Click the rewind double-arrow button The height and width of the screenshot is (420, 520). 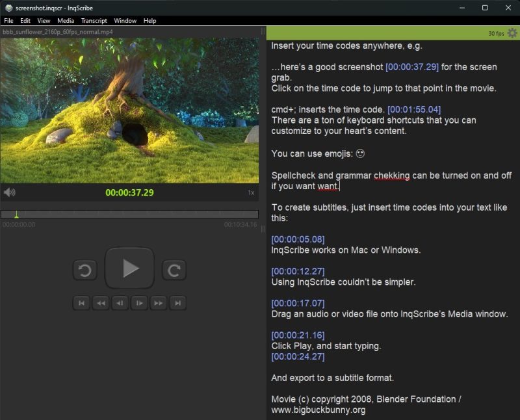pyautogui.click(x=100, y=302)
